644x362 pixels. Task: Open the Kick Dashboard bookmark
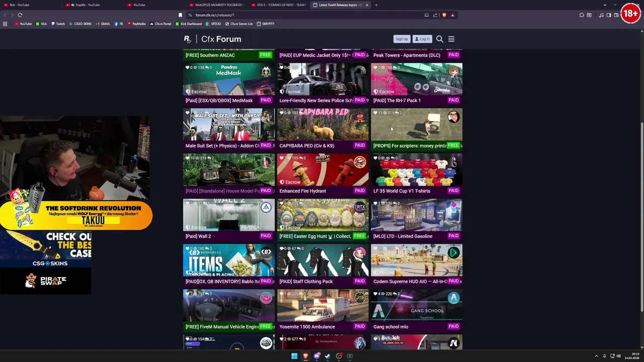(x=189, y=24)
